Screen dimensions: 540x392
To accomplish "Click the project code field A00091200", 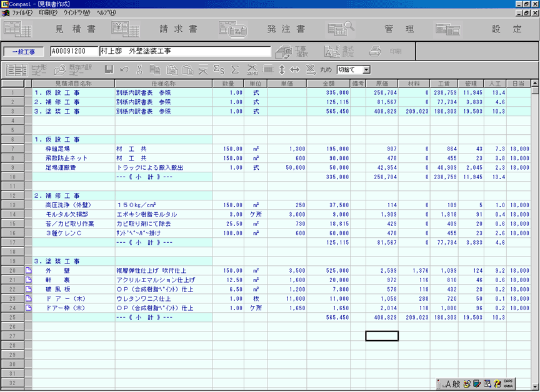I will 74,51.
